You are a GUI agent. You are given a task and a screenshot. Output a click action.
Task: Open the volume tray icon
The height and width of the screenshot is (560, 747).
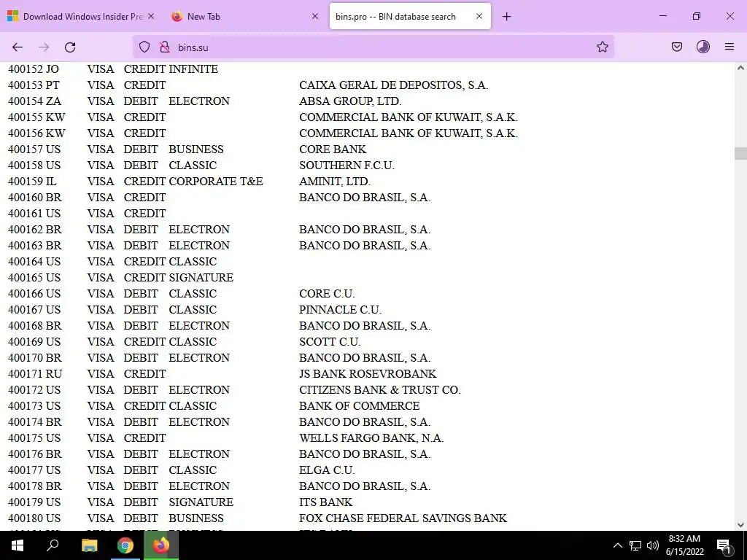click(x=653, y=545)
